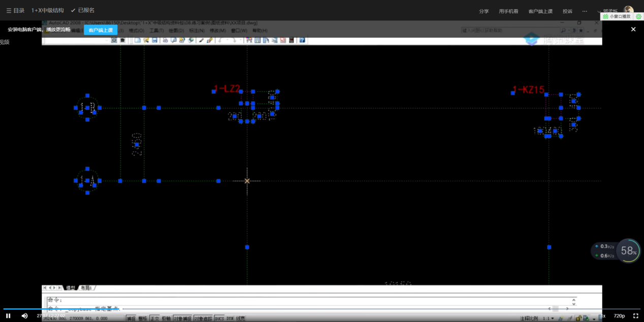The image size is (644, 322).
Task: Switch to the 布局1 layout tab
Action: coord(86,288)
